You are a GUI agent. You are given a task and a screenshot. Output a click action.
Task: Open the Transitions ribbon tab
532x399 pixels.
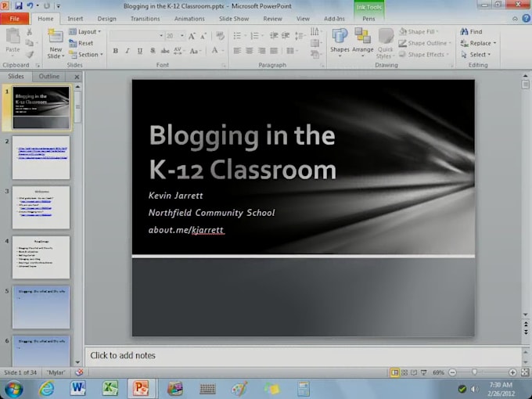point(145,18)
